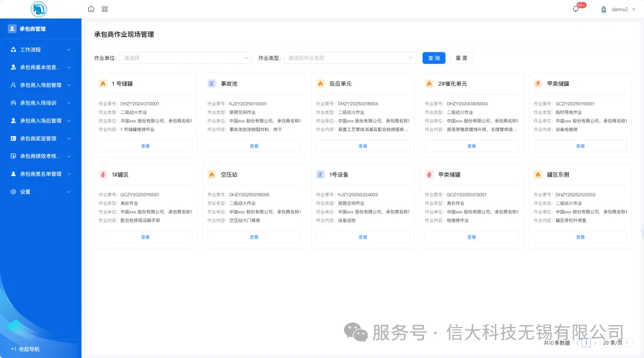Click 查看 on the 罐区东侧 card
Viewport: 644px width, 358px height.
(580, 237)
